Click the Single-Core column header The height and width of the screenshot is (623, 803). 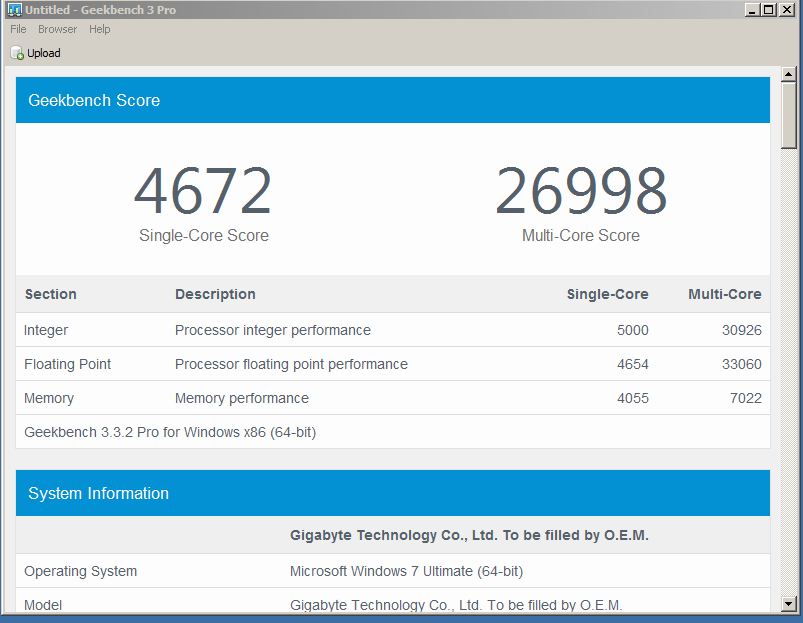(607, 294)
